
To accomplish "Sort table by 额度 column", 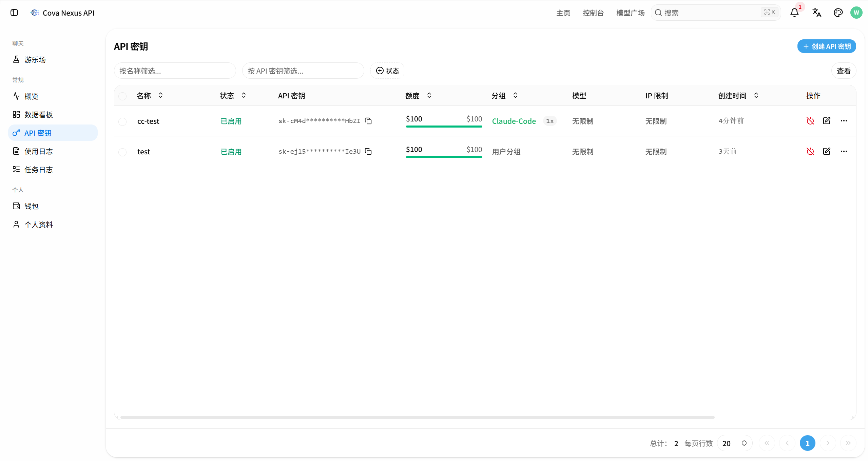I will (419, 96).
